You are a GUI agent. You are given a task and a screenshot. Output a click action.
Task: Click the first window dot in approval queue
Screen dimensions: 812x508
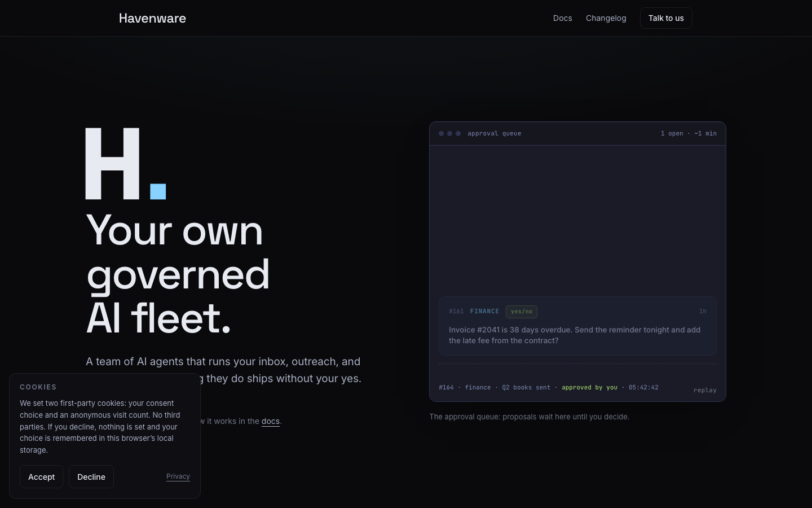(441, 134)
